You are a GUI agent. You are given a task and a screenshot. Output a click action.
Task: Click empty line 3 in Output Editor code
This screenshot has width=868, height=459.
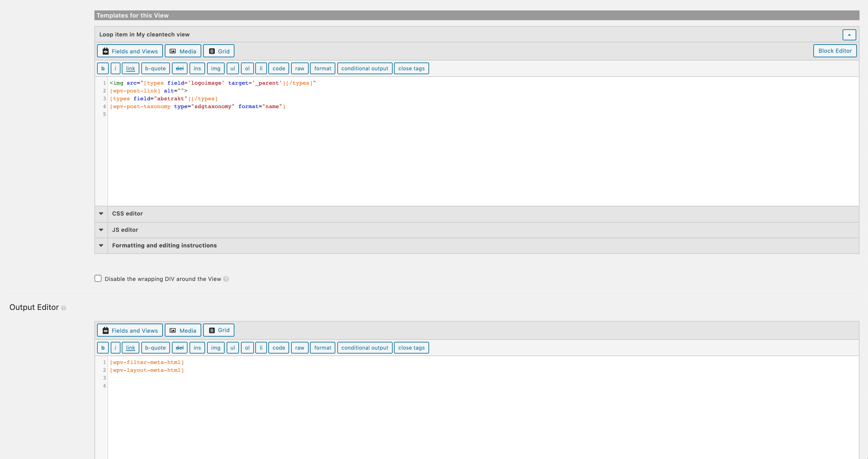coord(483,378)
